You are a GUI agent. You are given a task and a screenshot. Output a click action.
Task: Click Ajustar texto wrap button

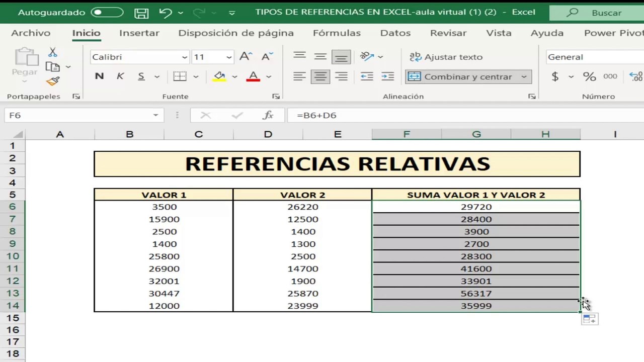446,57
